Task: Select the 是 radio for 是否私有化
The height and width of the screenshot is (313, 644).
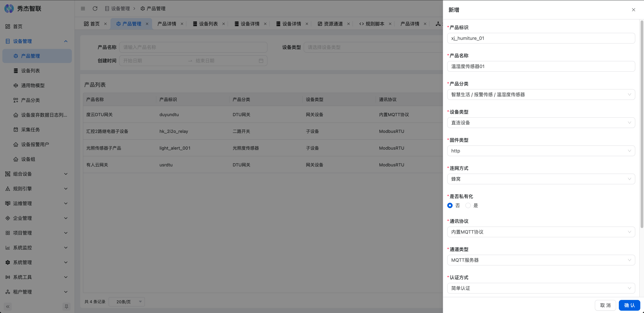Action: pyautogui.click(x=468, y=205)
